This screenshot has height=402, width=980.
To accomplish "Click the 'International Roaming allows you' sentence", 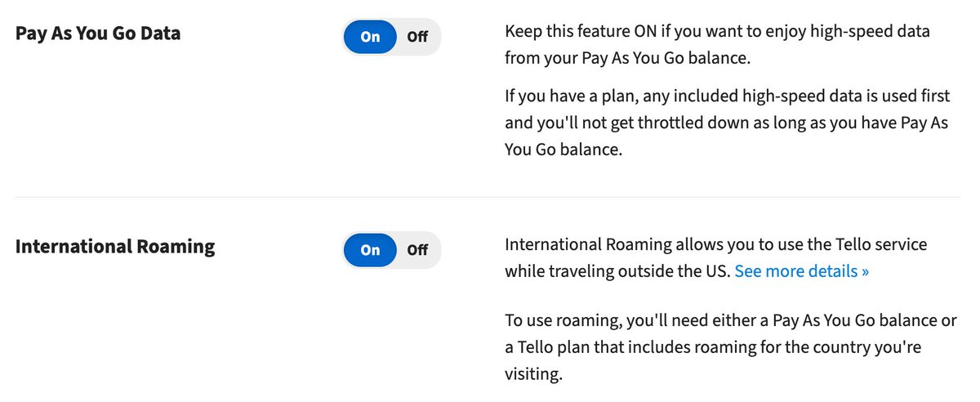I will click(x=716, y=258).
